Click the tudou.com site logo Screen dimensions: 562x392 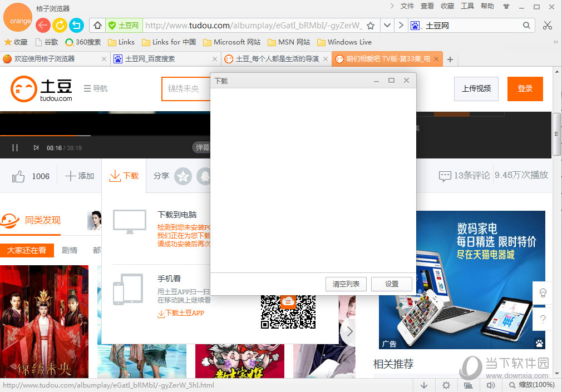tap(40, 88)
